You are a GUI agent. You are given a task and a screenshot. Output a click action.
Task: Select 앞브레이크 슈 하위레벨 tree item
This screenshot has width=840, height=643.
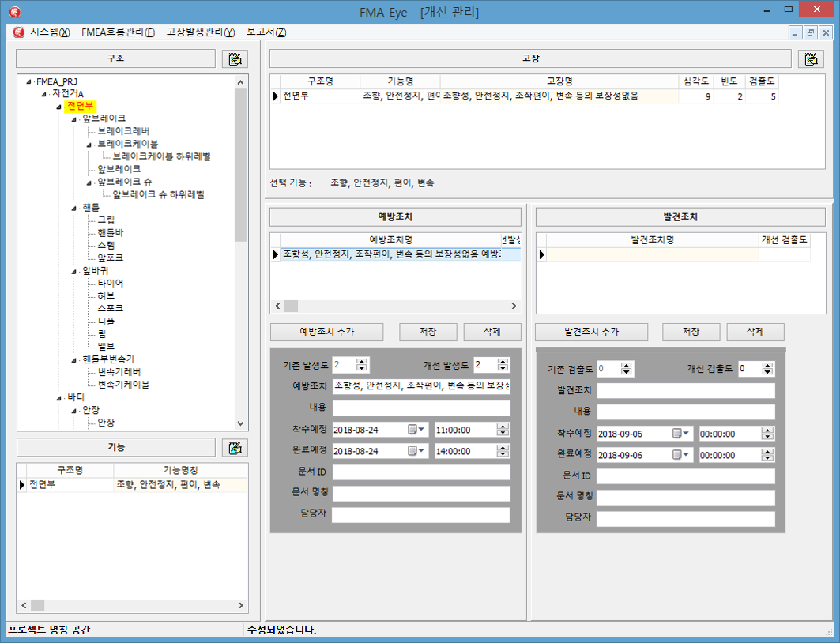pyautogui.click(x=158, y=195)
